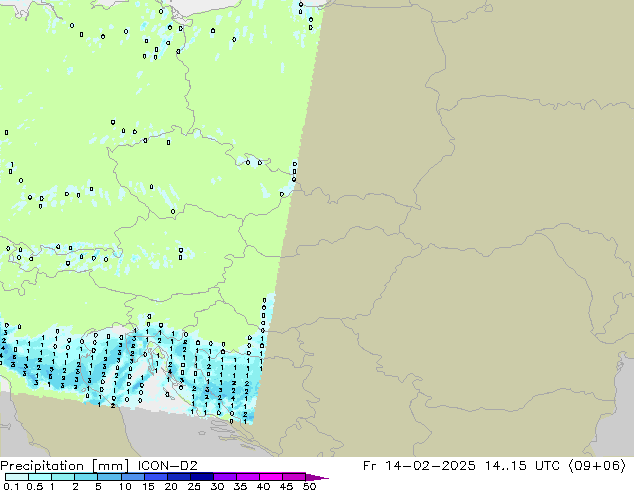Select the 40–45 mm magenta swatch
The image size is (634, 490).
271,477
